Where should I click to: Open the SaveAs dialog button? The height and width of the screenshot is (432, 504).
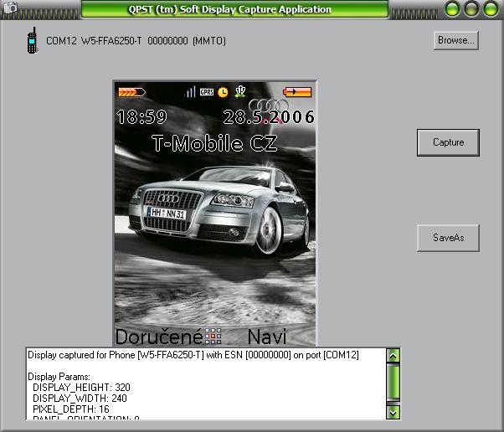point(448,238)
